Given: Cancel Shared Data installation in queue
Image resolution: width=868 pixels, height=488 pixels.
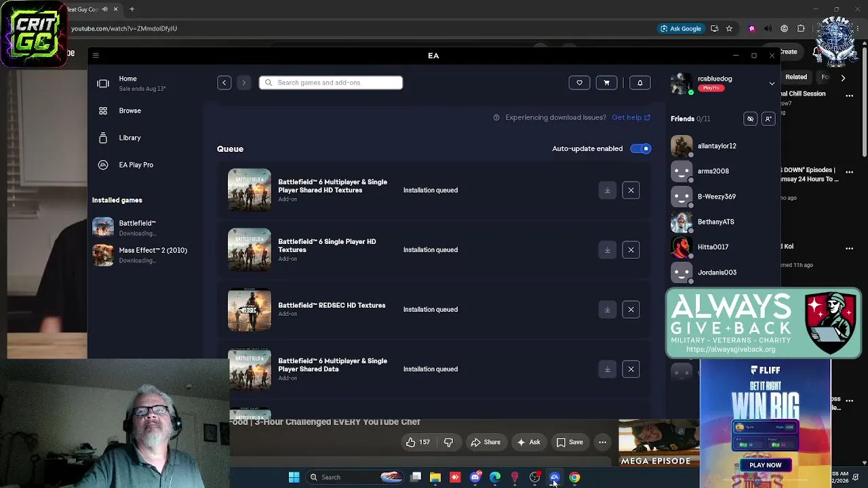Looking at the screenshot, I should click(x=631, y=369).
